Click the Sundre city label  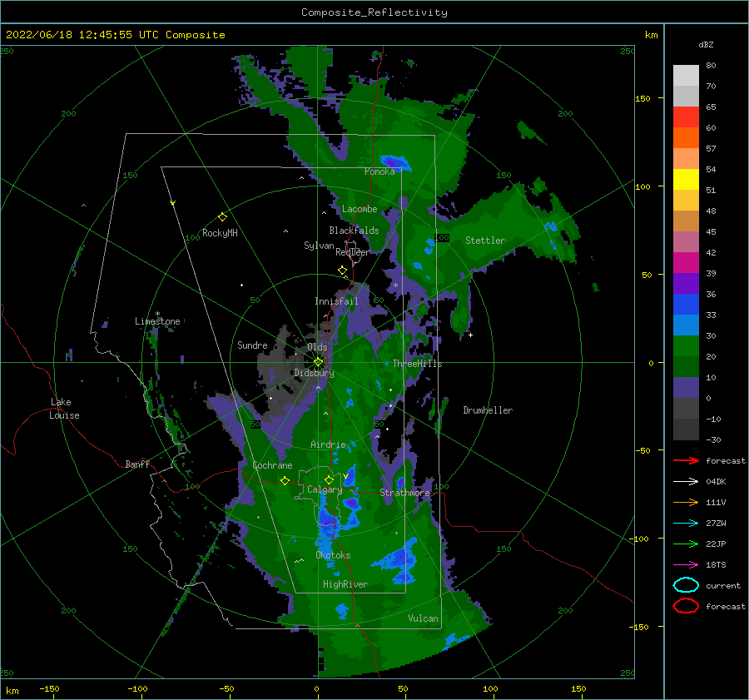click(x=252, y=345)
